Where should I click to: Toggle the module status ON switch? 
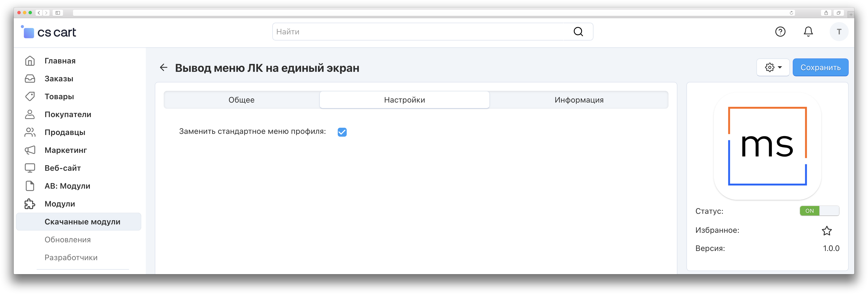click(819, 211)
